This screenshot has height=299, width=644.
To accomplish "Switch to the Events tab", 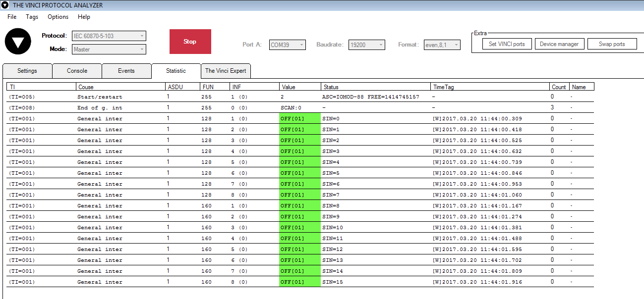I will (x=126, y=71).
